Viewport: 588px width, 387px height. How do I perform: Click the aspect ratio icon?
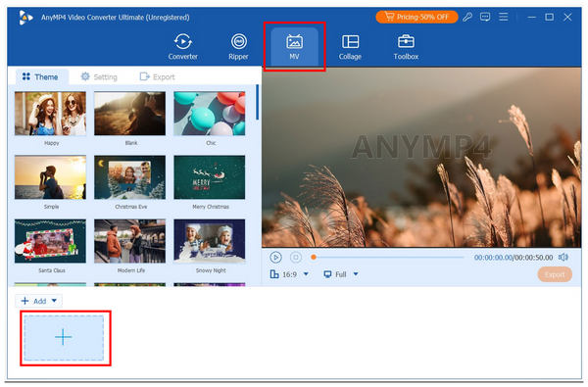274,274
